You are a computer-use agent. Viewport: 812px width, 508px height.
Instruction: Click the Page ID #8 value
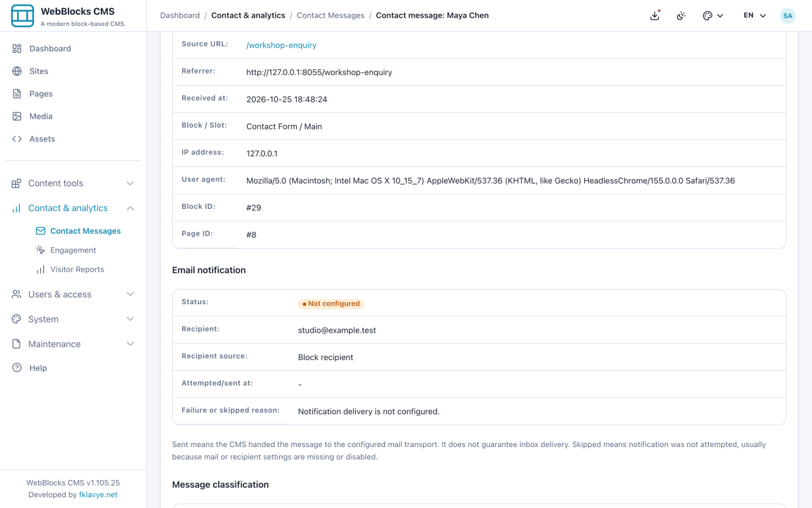(251, 235)
